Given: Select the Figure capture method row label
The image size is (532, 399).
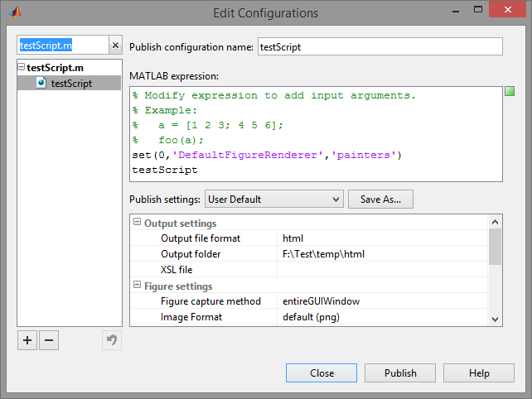Looking at the screenshot, I should coord(210,301).
